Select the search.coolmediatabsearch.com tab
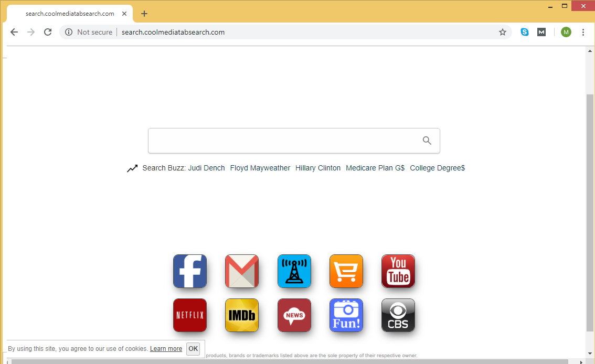 [x=70, y=14]
